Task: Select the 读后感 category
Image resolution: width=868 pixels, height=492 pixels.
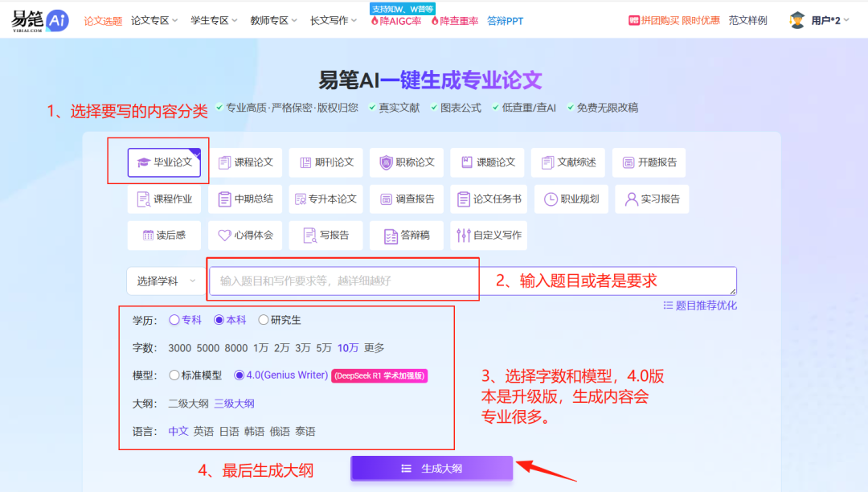Action: pyautogui.click(x=164, y=236)
